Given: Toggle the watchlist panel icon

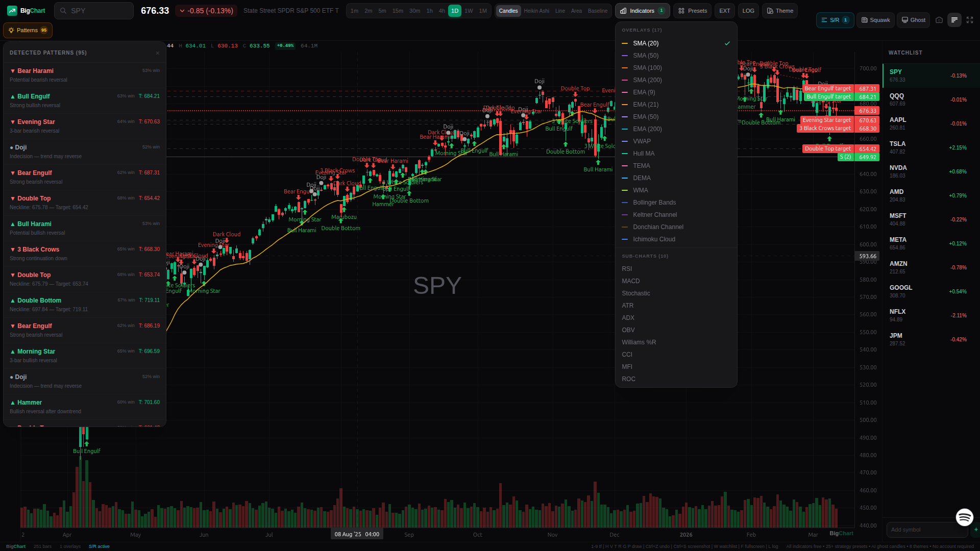Looking at the screenshot, I should [954, 20].
